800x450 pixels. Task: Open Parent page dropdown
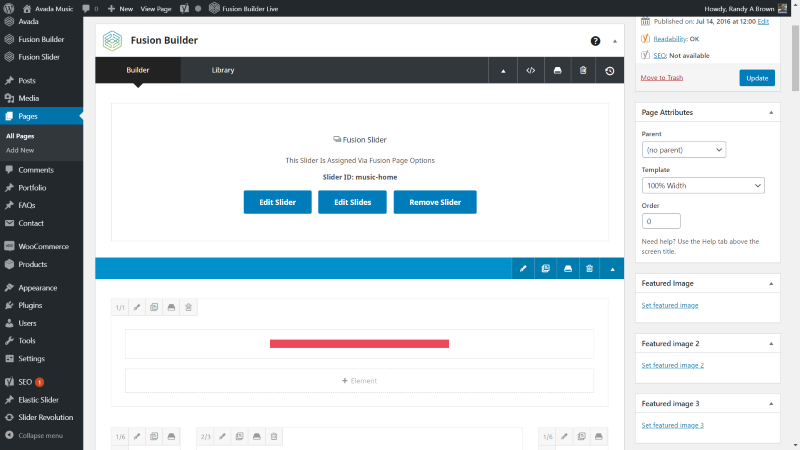[684, 150]
